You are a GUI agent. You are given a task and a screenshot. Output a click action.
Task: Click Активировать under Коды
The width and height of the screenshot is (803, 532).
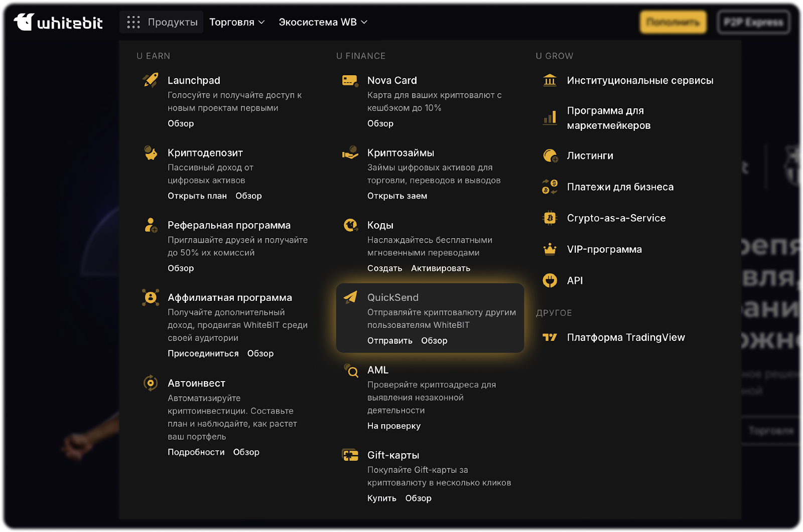point(440,268)
